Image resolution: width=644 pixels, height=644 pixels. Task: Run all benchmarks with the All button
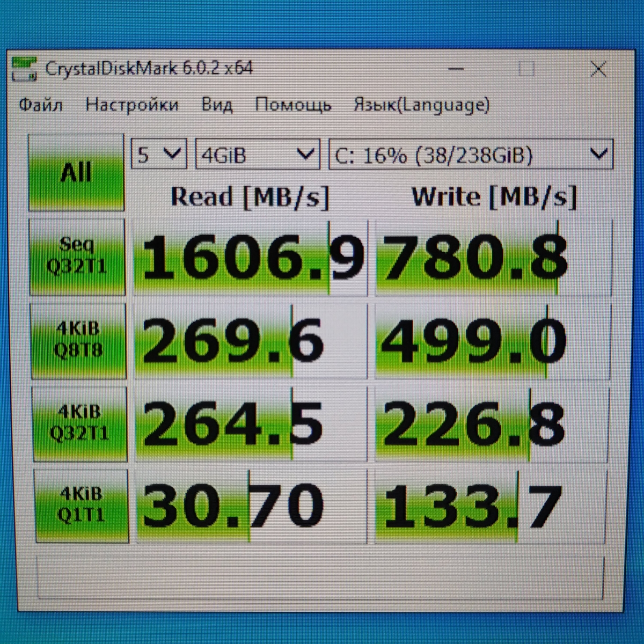pyautogui.click(x=76, y=173)
